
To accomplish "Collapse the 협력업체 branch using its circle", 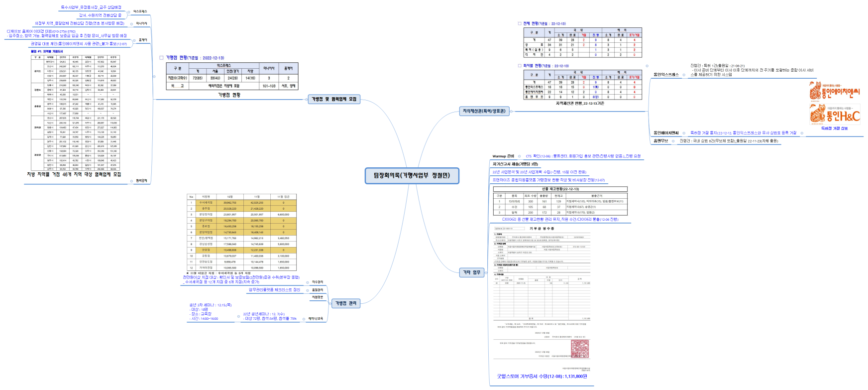I will coord(132,181).
